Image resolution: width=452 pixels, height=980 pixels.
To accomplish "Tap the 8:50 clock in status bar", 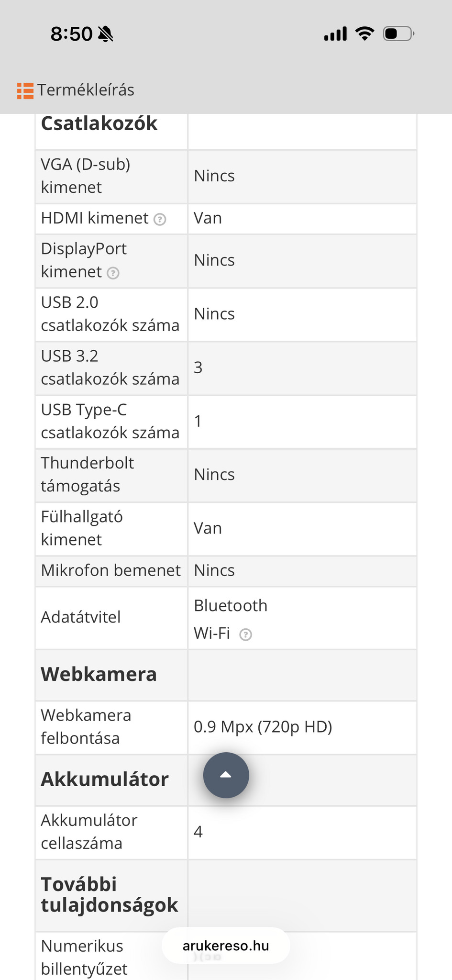I will point(71,34).
